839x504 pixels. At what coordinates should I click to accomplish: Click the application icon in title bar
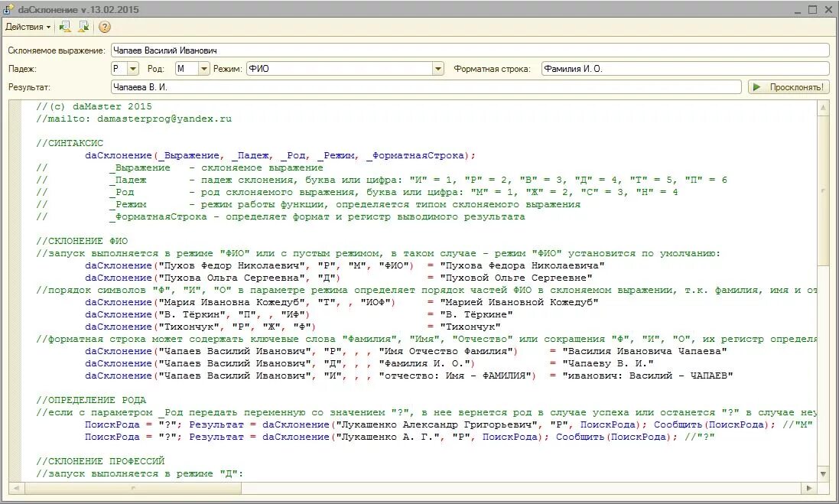pos(8,9)
